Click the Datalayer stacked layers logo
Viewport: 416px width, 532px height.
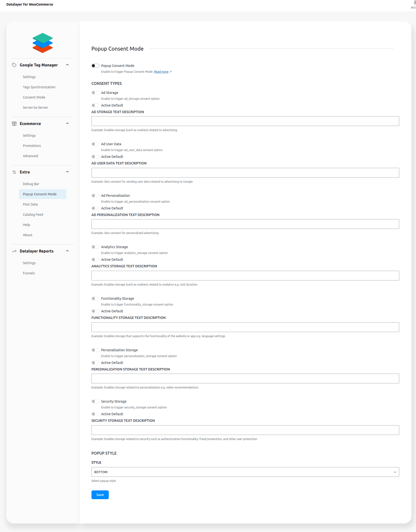coord(43,43)
